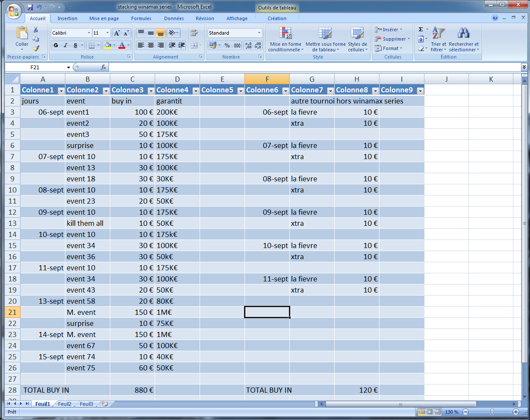Viewport: 530px width, 420px height.
Task: Click the Clear eraser icon
Action: pos(421,48)
